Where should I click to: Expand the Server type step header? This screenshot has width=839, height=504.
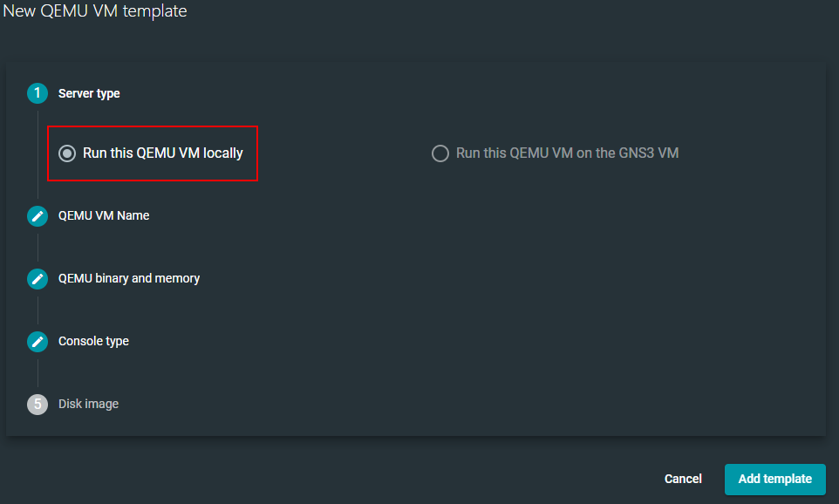tap(89, 93)
